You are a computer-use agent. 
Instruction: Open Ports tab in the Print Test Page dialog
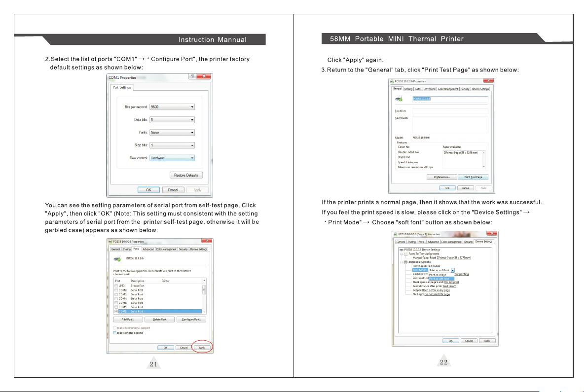click(418, 89)
